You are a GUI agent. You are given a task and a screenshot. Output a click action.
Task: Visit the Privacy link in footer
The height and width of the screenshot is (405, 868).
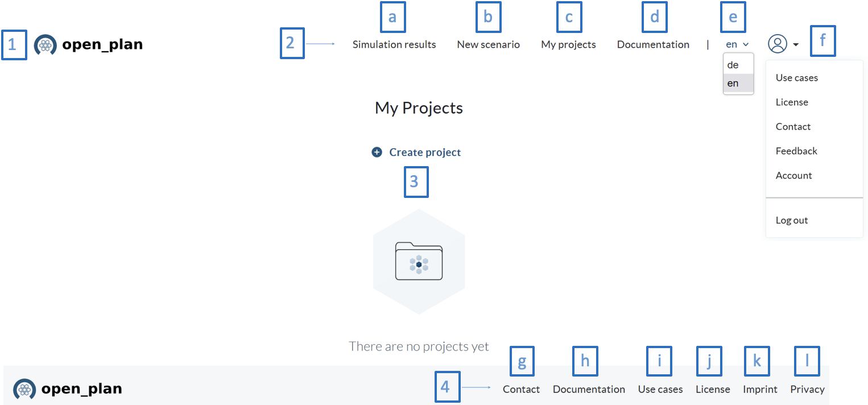807,390
